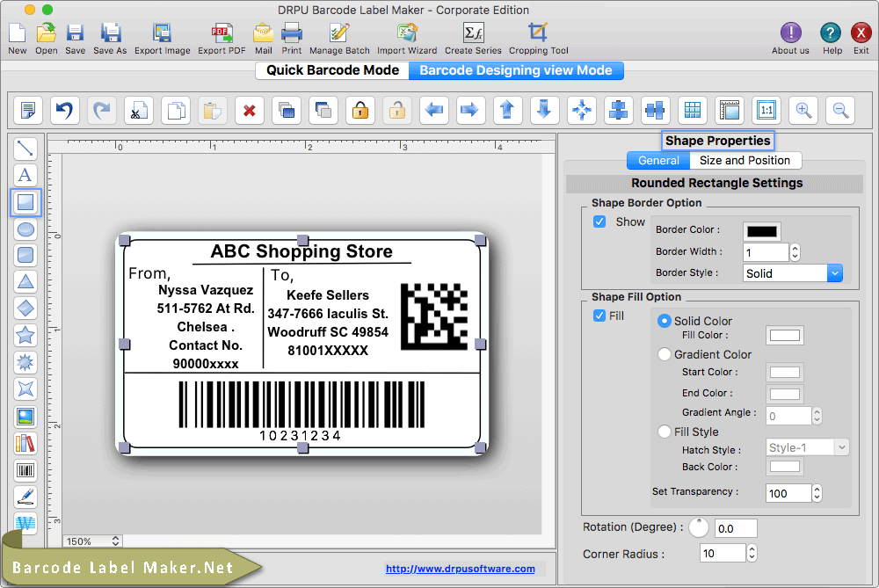This screenshot has height=588, width=879.
Task: Select the Text tool
Action: [25, 175]
